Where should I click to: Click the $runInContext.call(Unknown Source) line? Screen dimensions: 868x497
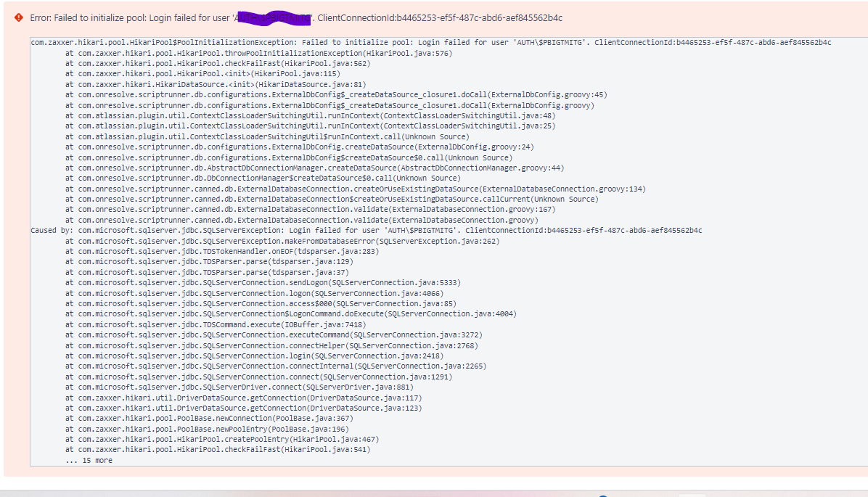click(x=267, y=136)
